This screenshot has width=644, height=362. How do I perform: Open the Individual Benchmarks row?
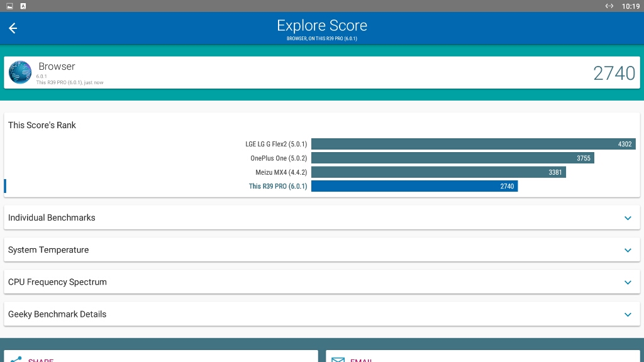tap(322, 217)
